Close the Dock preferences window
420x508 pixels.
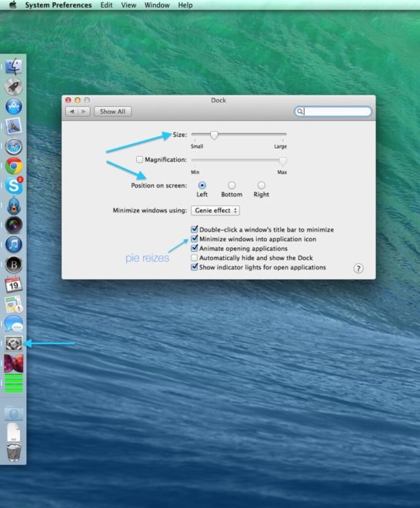(68, 100)
